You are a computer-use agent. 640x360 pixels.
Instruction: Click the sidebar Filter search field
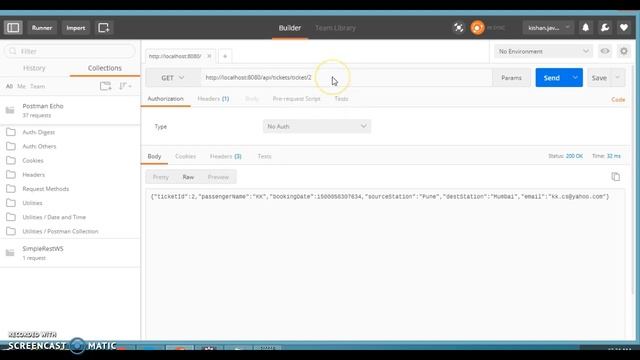click(70, 51)
